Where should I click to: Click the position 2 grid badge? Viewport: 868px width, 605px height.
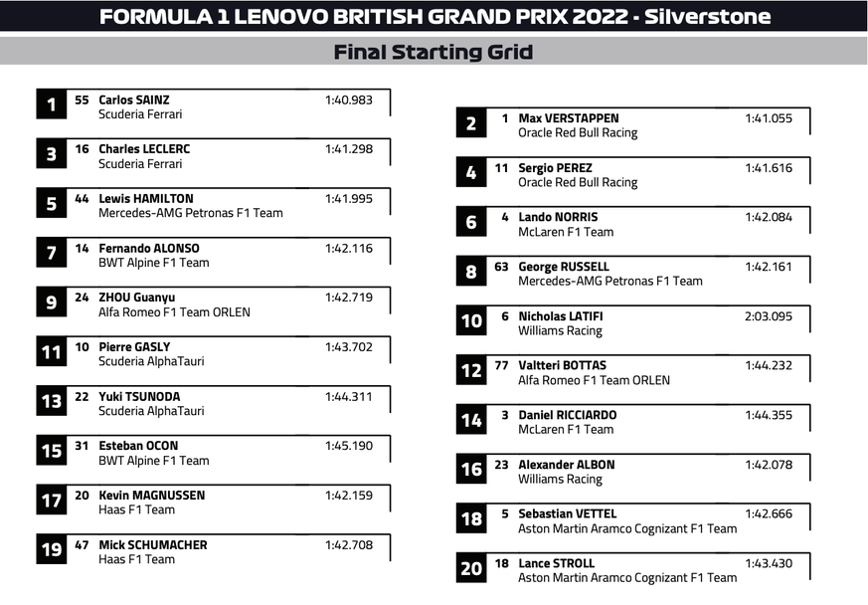point(471,124)
